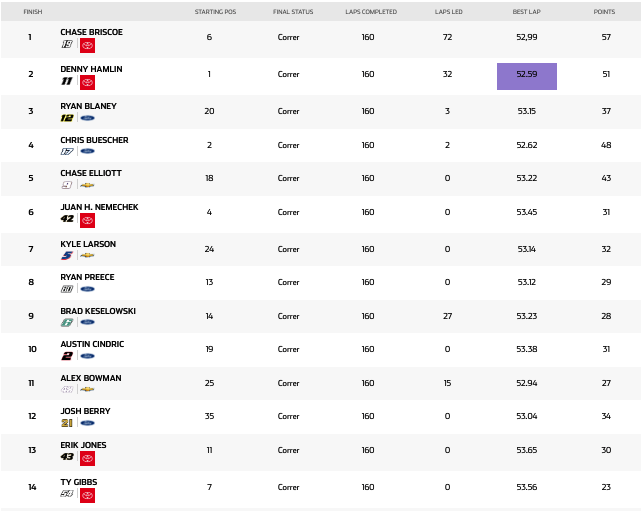Click the Ford logo under Ryan Blaney

point(87,118)
